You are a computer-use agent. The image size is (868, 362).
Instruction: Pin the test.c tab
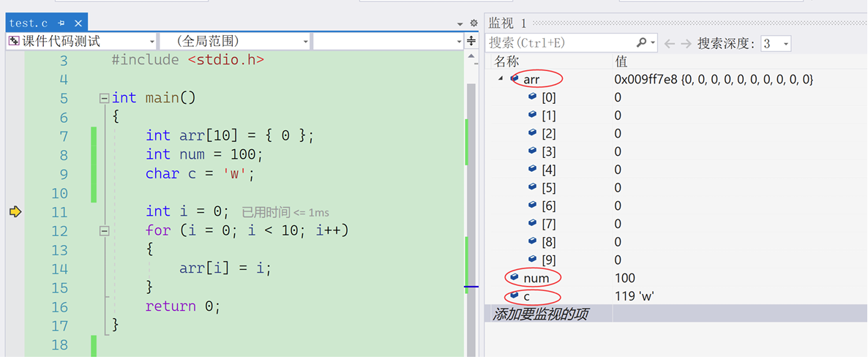click(x=62, y=23)
